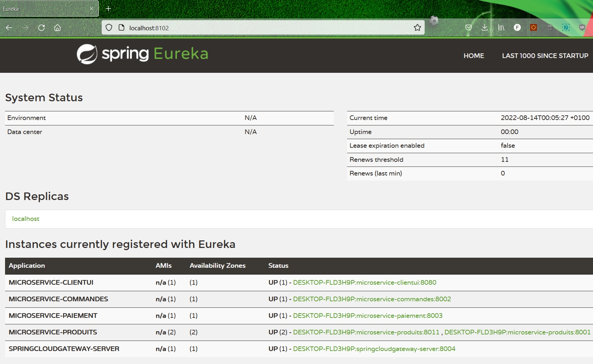The height and width of the screenshot is (364, 593).
Task: Click the (2) availability zones for MICROSERVICE-PRODUITS
Action: point(194,332)
